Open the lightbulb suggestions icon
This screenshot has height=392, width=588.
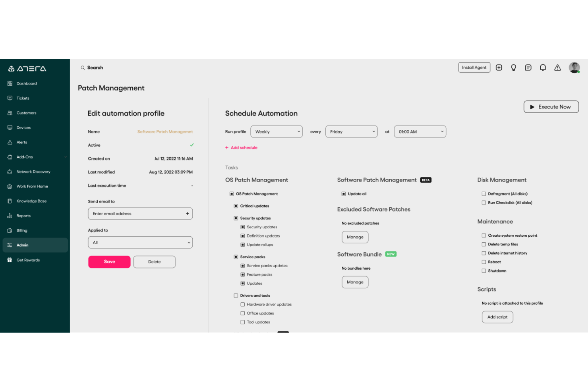click(513, 68)
